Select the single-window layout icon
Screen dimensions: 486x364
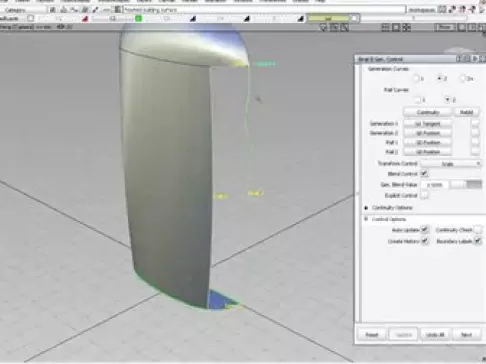pos(396,27)
